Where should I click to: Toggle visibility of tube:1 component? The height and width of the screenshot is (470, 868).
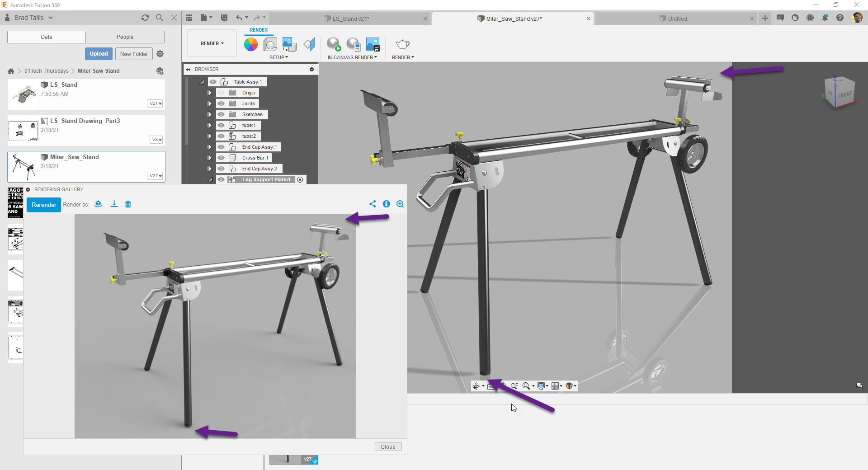coord(222,125)
